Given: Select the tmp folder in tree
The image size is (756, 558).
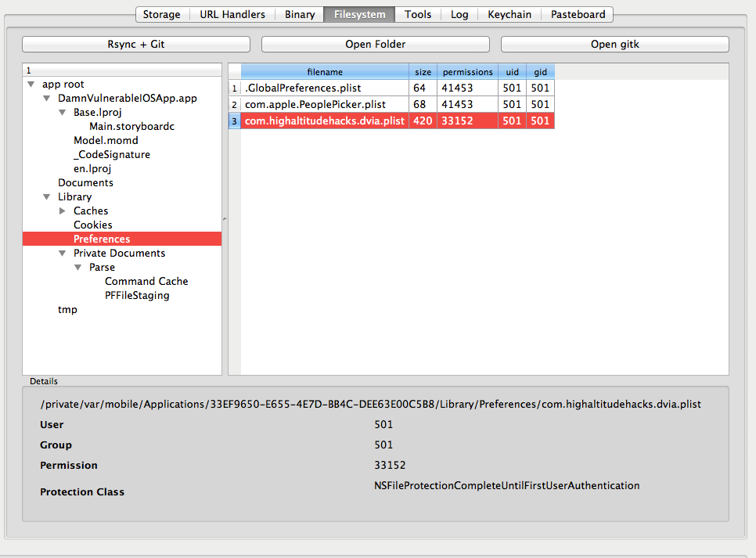Looking at the screenshot, I should 67,310.
